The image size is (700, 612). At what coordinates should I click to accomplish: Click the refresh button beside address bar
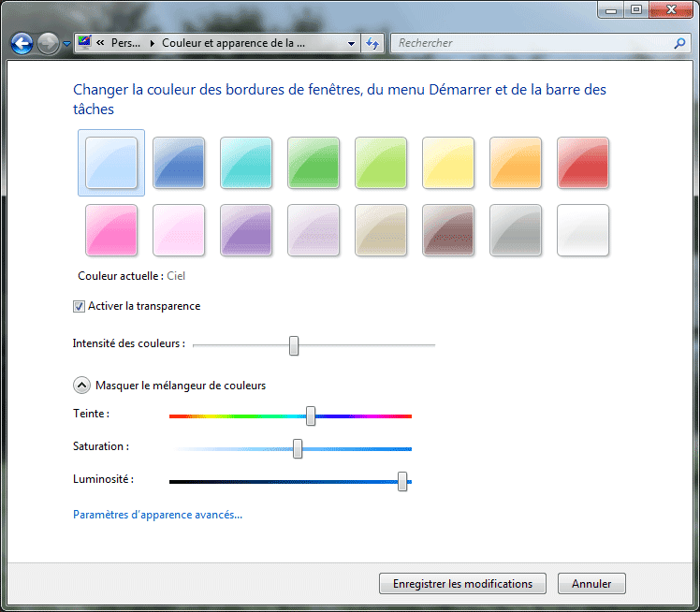click(x=372, y=43)
